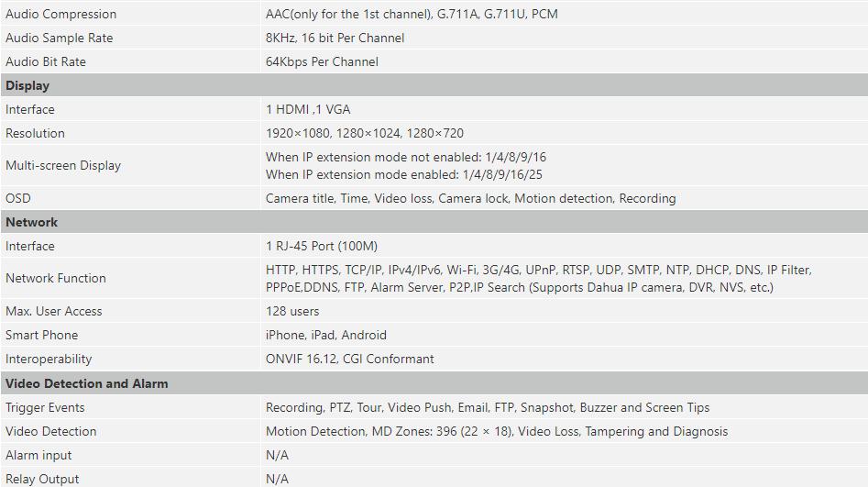
Task: Select the IP extension mode enabled line
Action: tap(403, 174)
